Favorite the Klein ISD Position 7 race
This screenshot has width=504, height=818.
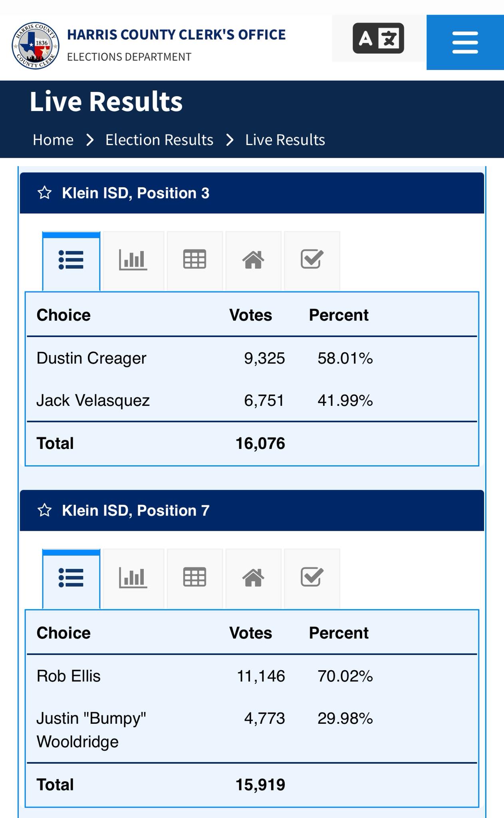tap(44, 510)
